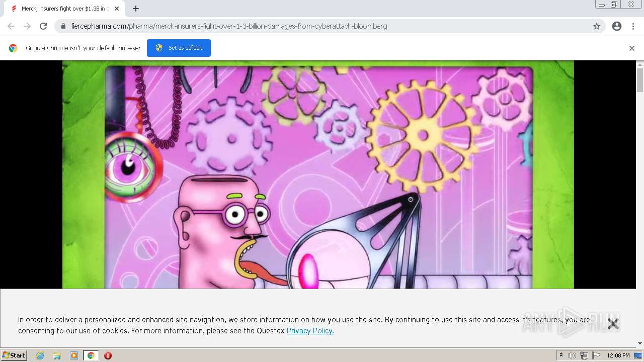Open the red Opera taskbar icon
This screenshot has height=362, width=644.
(108, 355)
